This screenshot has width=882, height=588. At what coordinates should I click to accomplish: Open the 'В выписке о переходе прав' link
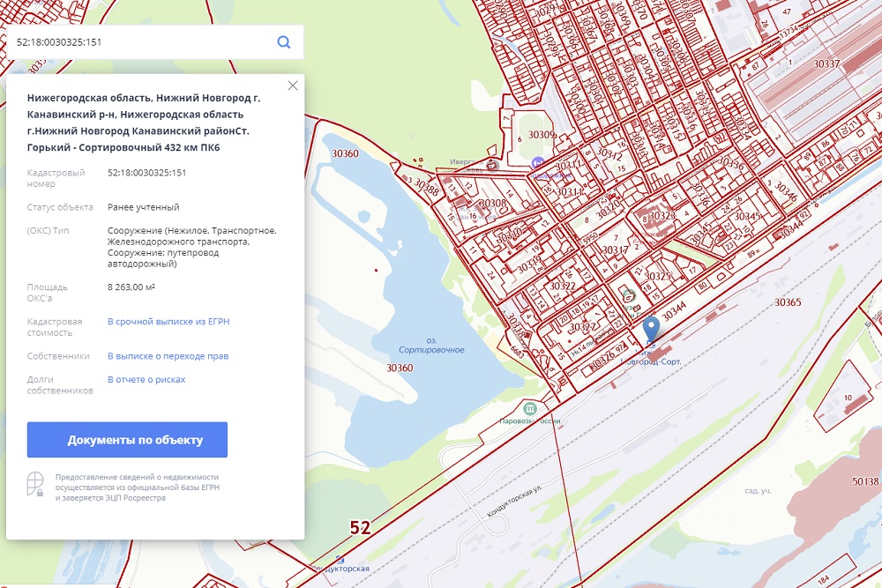click(x=168, y=356)
